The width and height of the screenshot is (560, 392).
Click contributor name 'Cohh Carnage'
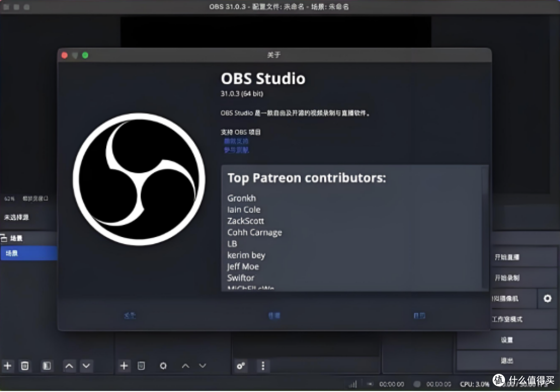click(x=255, y=232)
